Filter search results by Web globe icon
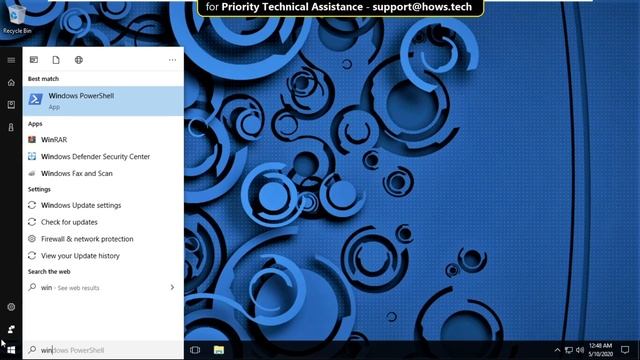640x360 pixels. click(79, 60)
